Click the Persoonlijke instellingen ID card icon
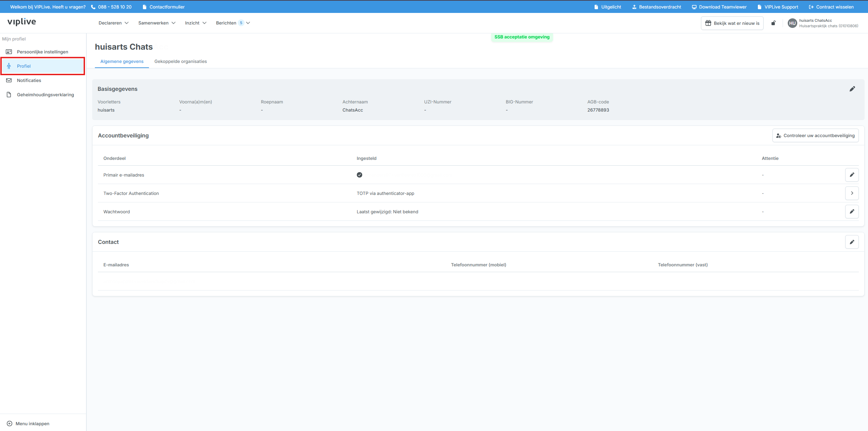This screenshot has height=431, width=868. click(x=9, y=52)
